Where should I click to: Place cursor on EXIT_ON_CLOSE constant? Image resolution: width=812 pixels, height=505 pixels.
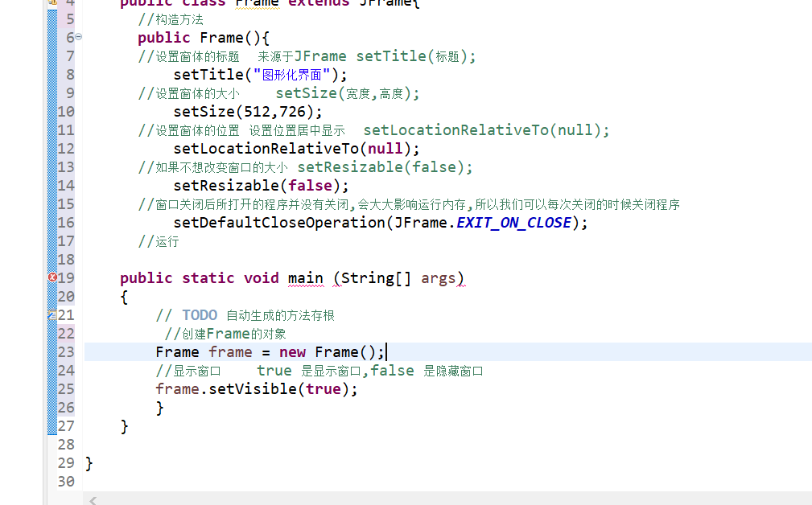coord(513,223)
